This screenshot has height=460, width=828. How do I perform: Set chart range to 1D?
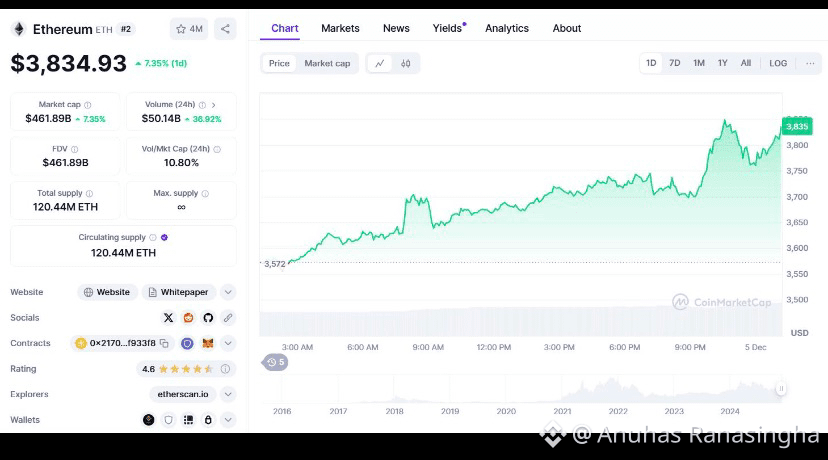tap(651, 63)
